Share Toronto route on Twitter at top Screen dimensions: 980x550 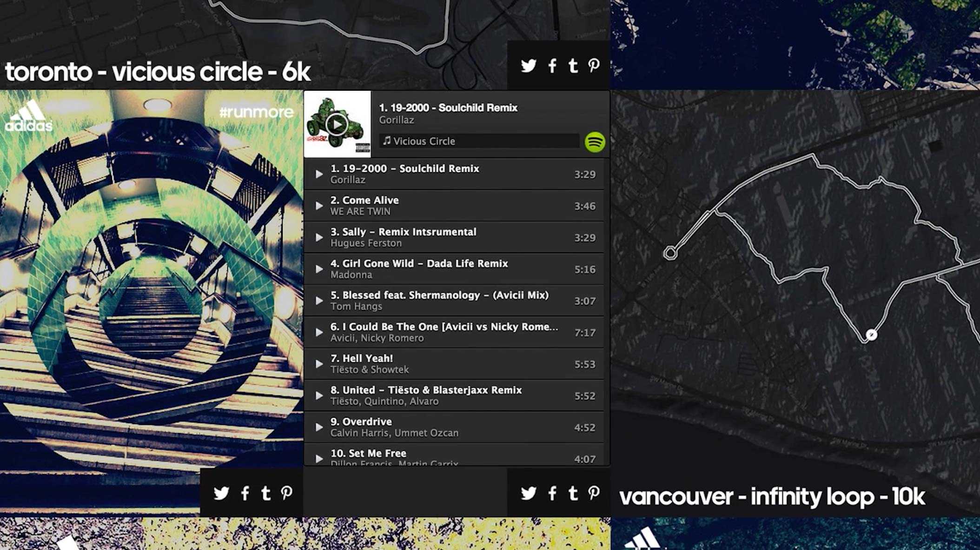pos(529,66)
